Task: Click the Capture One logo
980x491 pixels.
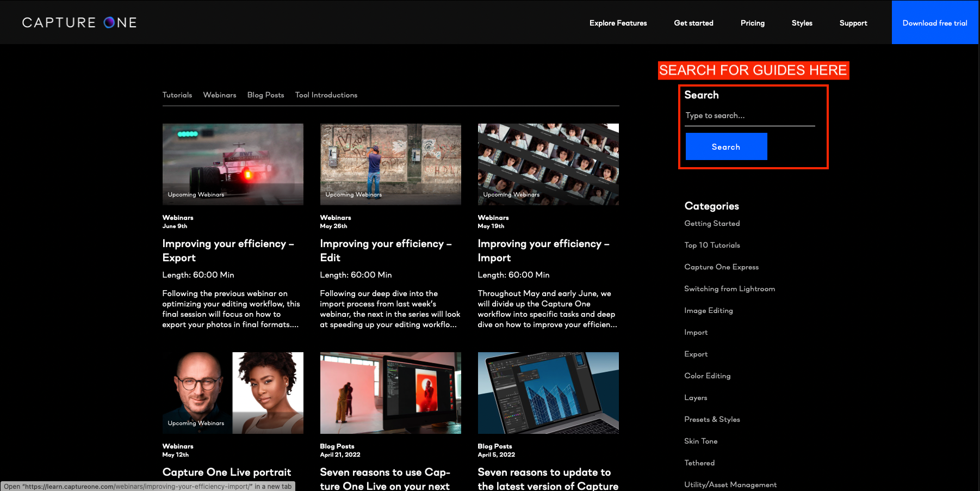Action: tap(79, 22)
